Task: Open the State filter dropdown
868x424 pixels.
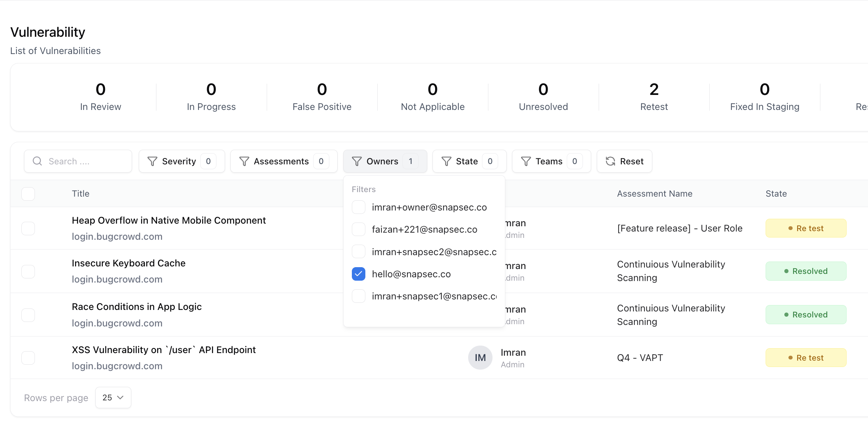Action: [469, 161]
